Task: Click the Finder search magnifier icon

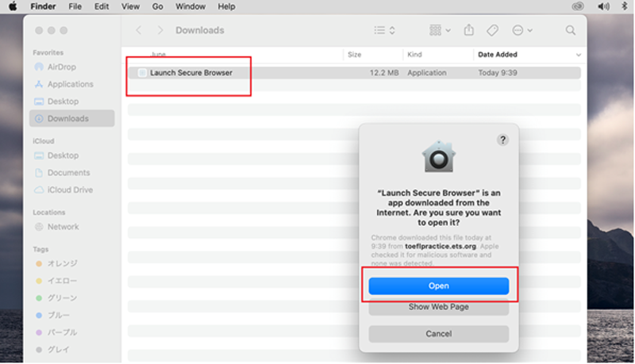Action: coord(571,30)
